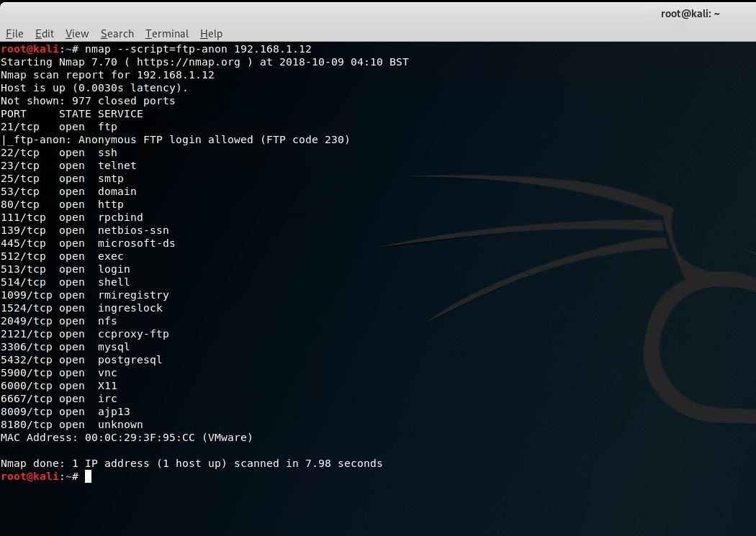Click the terminal cursor at the prompt
Image resolution: width=756 pixels, height=536 pixels.
click(x=88, y=476)
